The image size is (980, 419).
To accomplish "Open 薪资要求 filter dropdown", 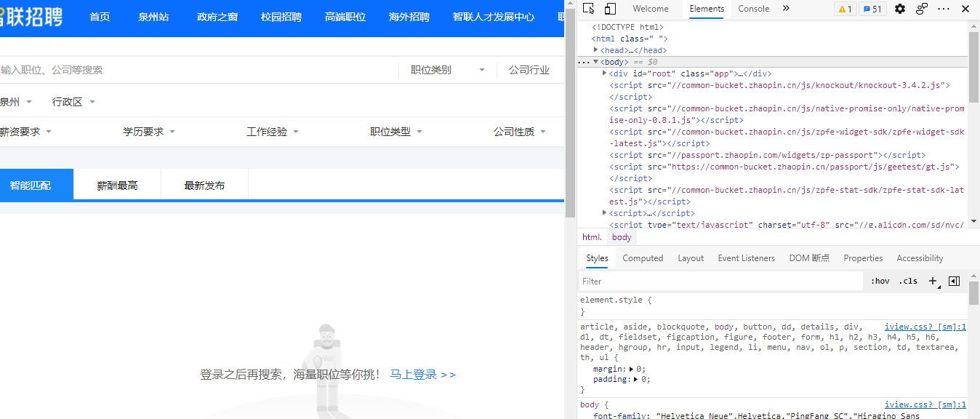I will coord(25,132).
